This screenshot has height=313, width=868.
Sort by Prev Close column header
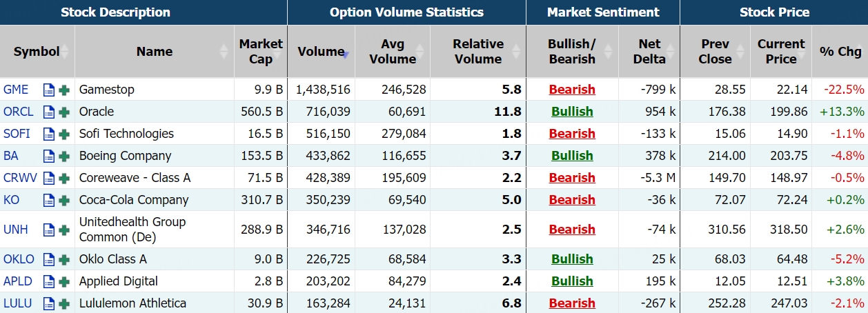[x=715, y=52]
